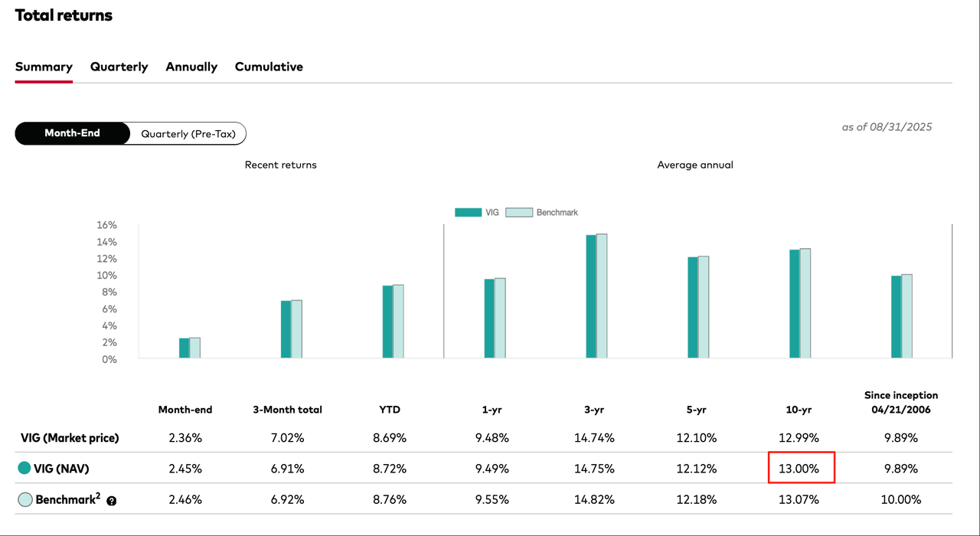Screen dimensions: 980x536
Task: Click the Since inception 04/21/2006 header
Action: click(900, 402)
